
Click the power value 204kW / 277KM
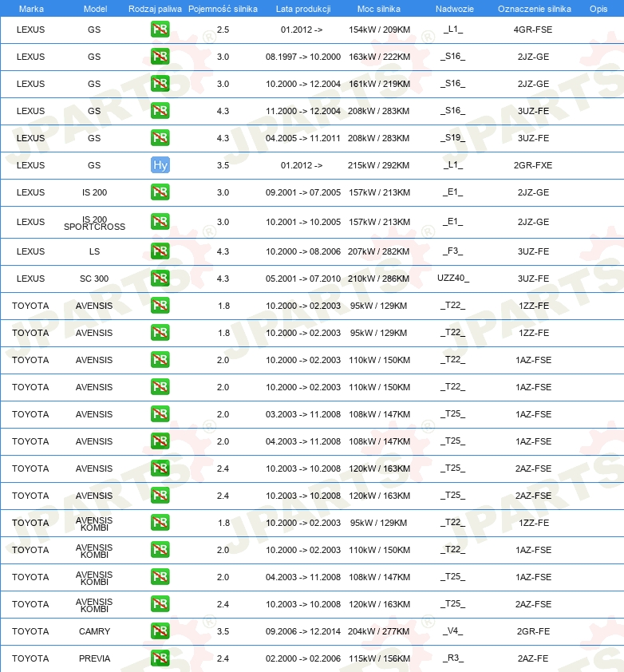pyautogui.click(x=378, y=631)
